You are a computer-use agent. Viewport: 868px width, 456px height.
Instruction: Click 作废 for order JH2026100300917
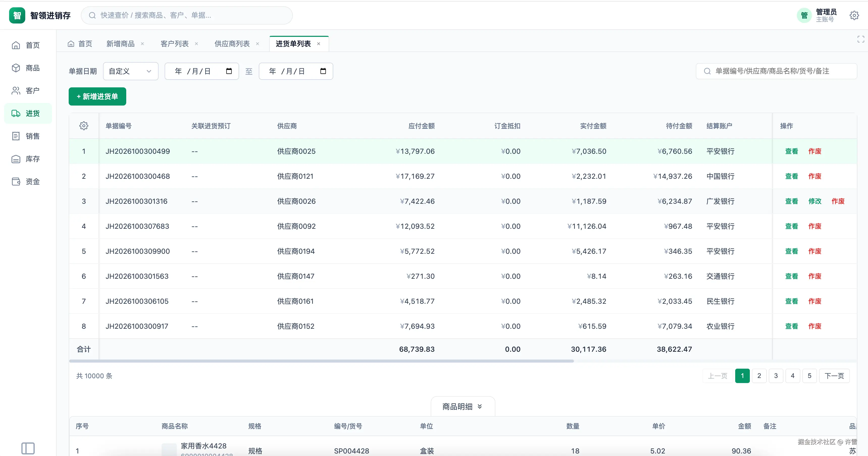click(x=815, y=326)
